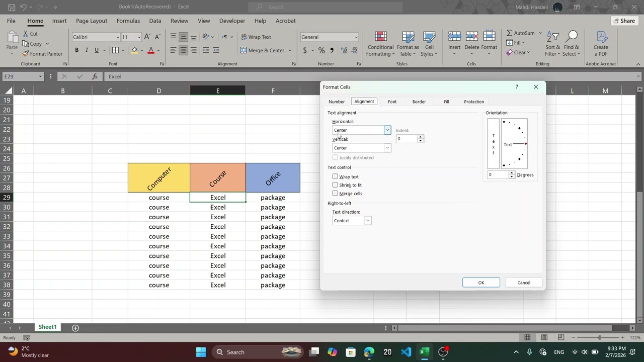Apply Underline formatting

click(x=97, y=50)
